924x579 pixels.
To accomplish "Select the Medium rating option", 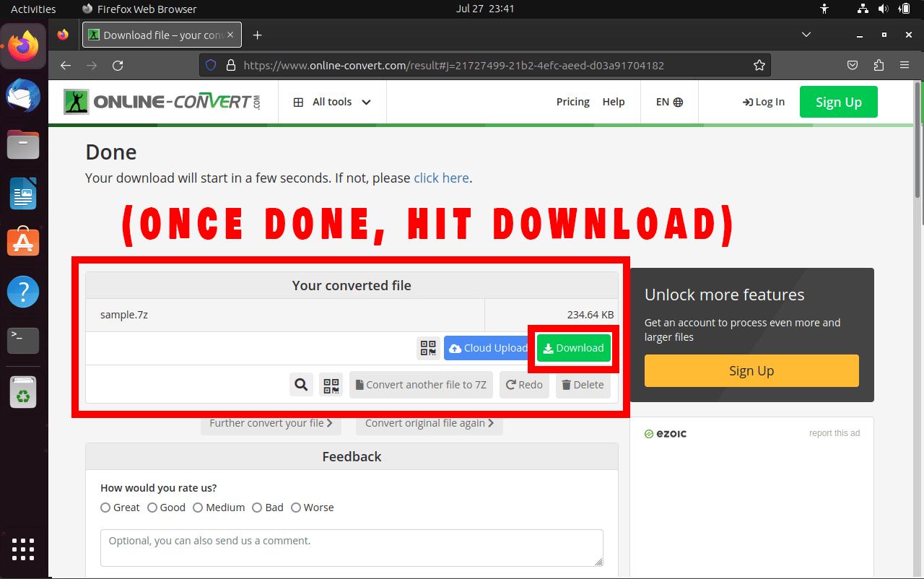I will (198, 508).
